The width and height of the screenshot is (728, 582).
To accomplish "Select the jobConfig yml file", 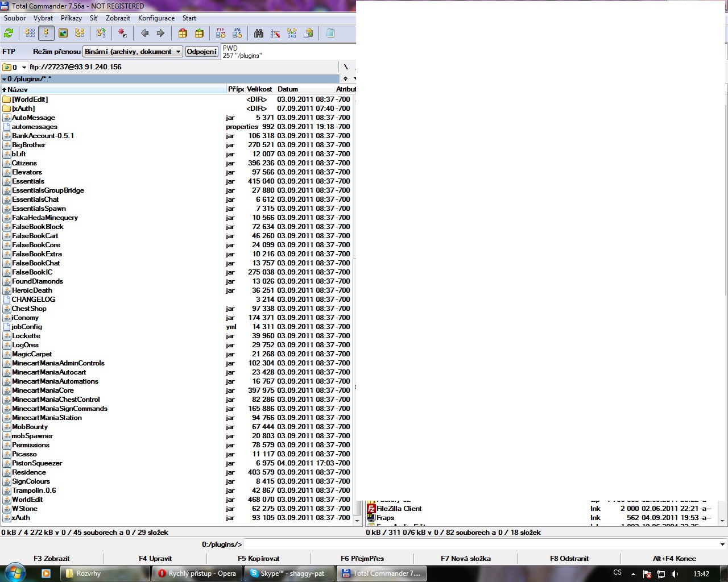I will pyautogui.click(x=176, y=327).
